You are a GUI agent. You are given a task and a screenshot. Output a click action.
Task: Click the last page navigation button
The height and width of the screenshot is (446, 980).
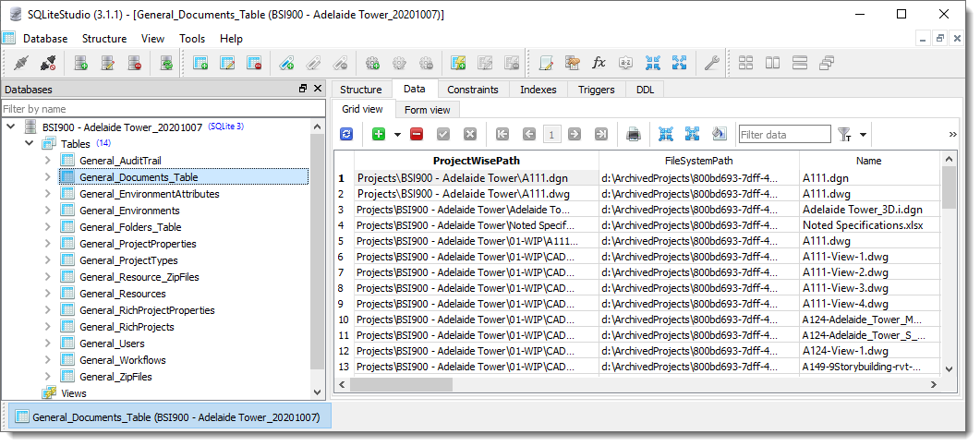point(601,134)
